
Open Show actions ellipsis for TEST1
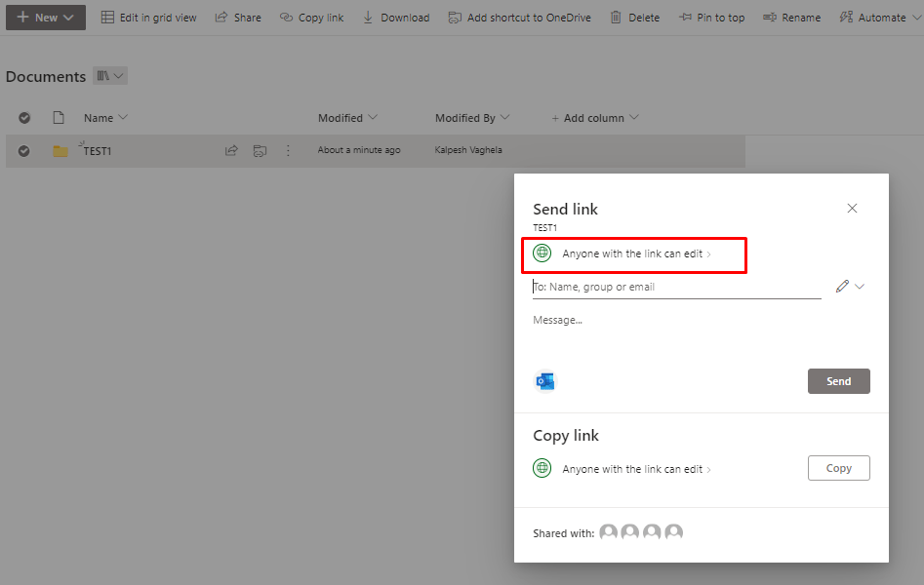[288, 150]
